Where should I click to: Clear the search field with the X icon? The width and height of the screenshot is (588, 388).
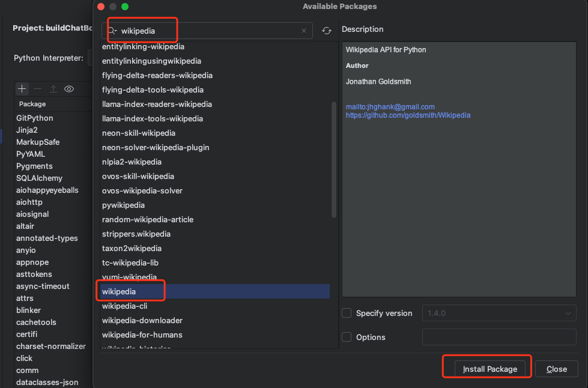point(304,31)
